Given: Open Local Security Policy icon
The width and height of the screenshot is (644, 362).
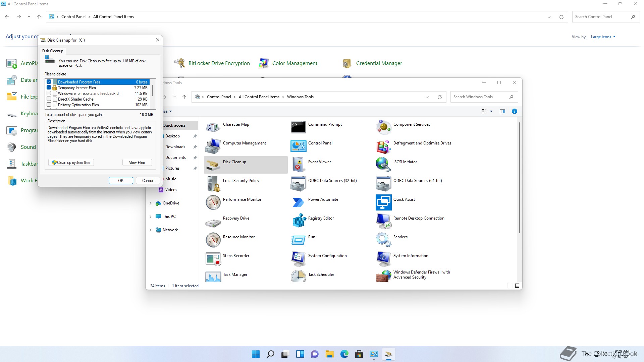Looking at the screenshot, I should coord(213,184).
